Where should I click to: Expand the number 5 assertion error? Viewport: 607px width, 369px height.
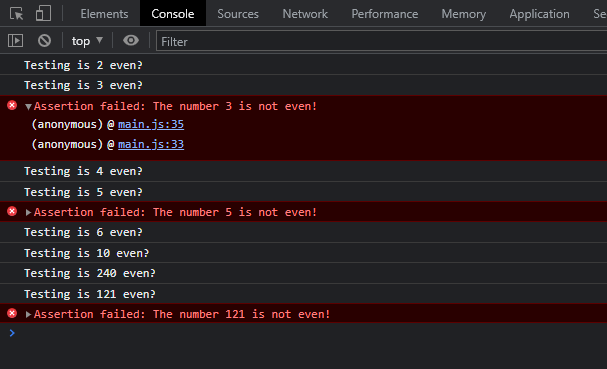coord(28,212)
